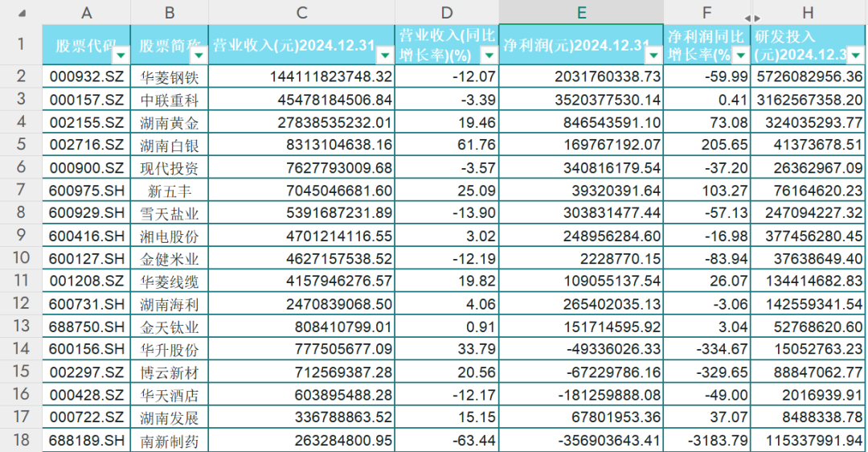
Task: Click the select-all corner triangle
Action: 23,13
